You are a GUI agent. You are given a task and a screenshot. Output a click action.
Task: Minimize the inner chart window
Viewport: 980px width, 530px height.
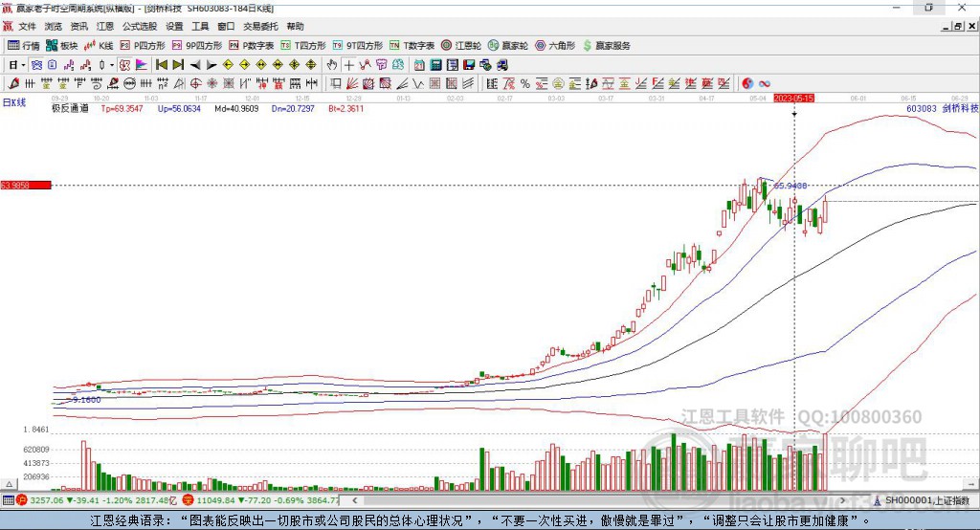tap(947, 26)
